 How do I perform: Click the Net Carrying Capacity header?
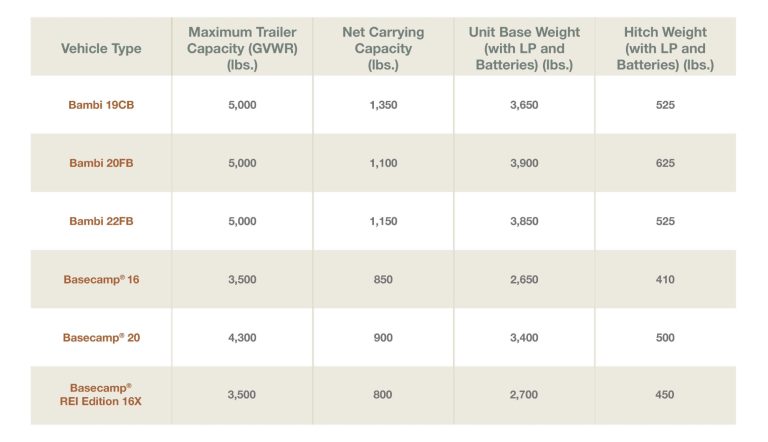click(383, 48)
